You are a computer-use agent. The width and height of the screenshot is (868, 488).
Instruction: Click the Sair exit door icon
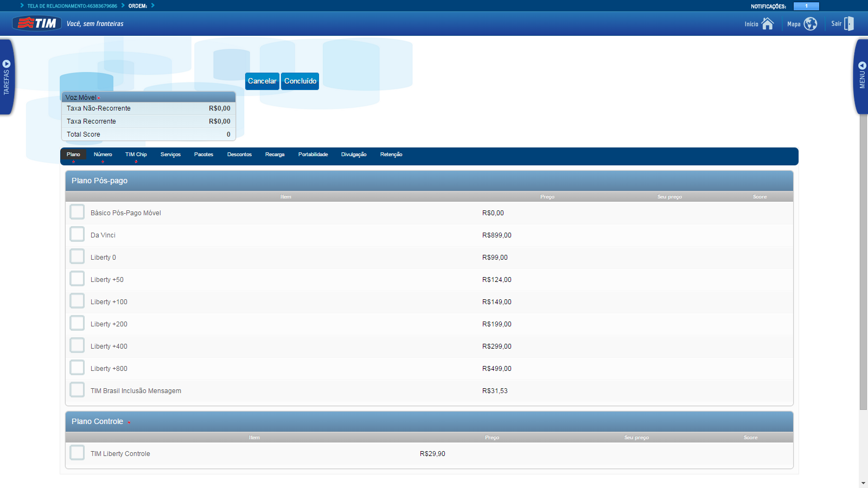point(849,23)
